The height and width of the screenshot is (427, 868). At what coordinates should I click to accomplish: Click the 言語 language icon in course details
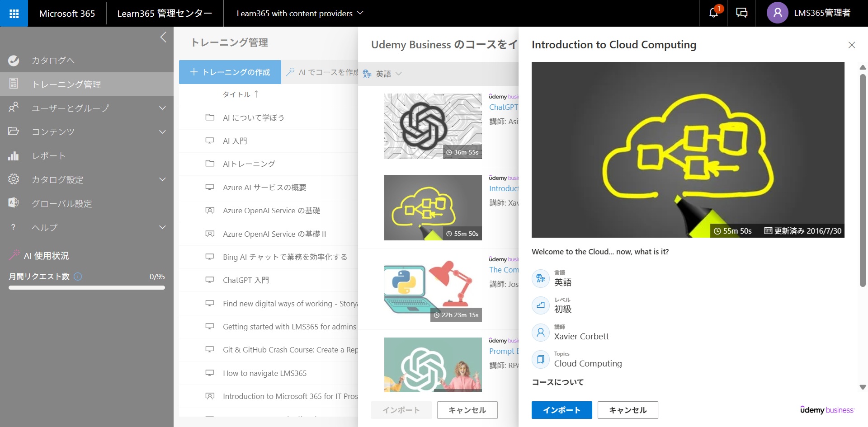[x=540, y=278]
